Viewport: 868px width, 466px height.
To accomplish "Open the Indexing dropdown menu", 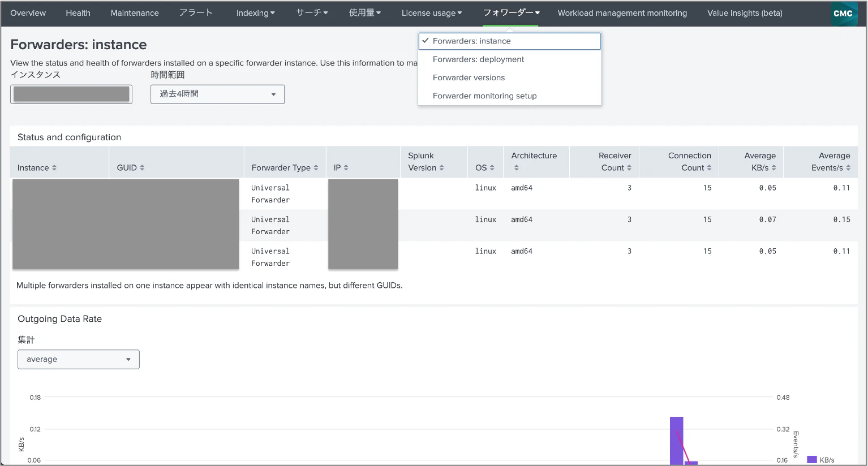I will (x=255, y=13).
